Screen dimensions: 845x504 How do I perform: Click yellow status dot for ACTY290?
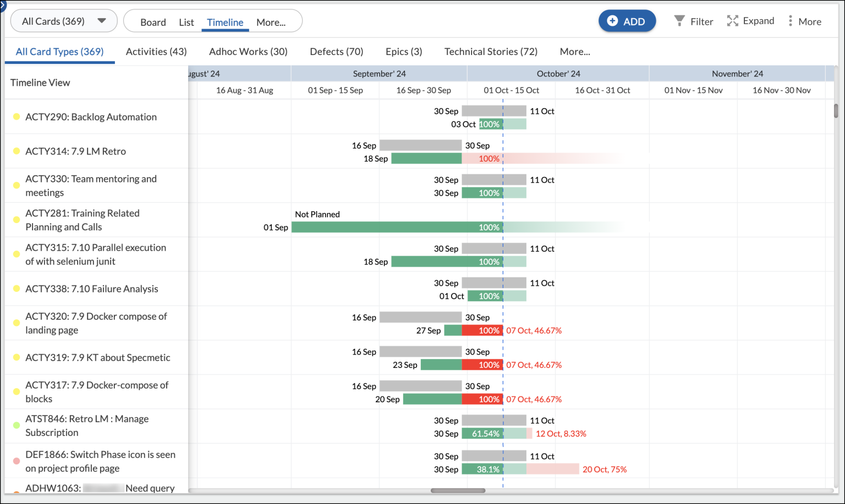click(x=17, y=117)
